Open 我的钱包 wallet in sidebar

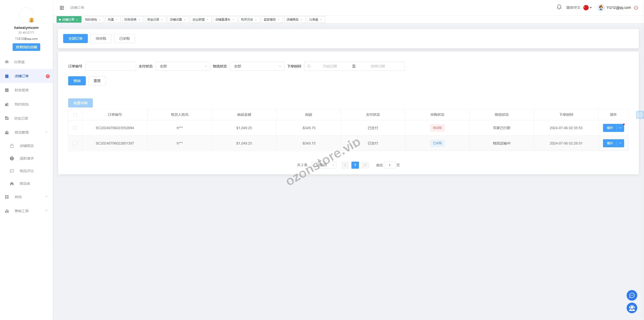[21, 104]
